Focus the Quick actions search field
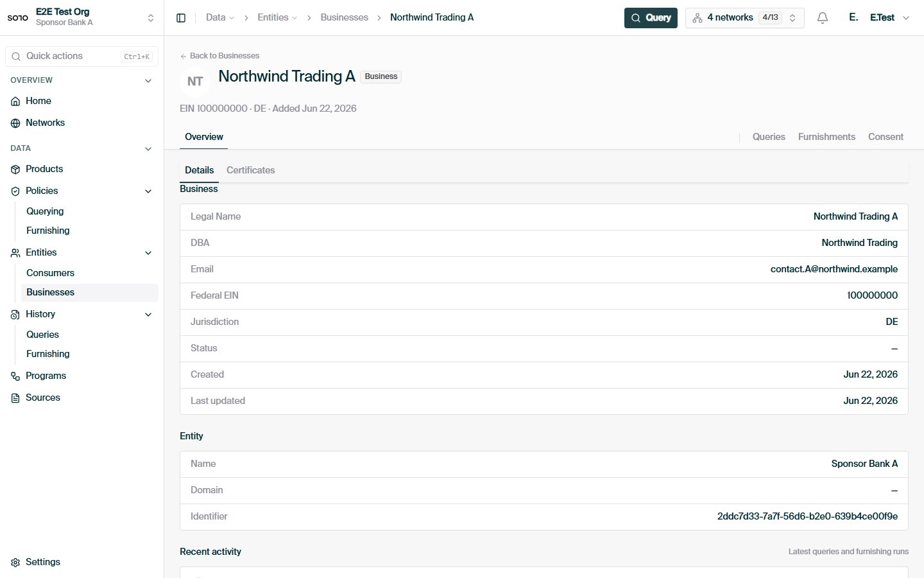This screenshot has height=578, width=924. click(x=81, y=57)
